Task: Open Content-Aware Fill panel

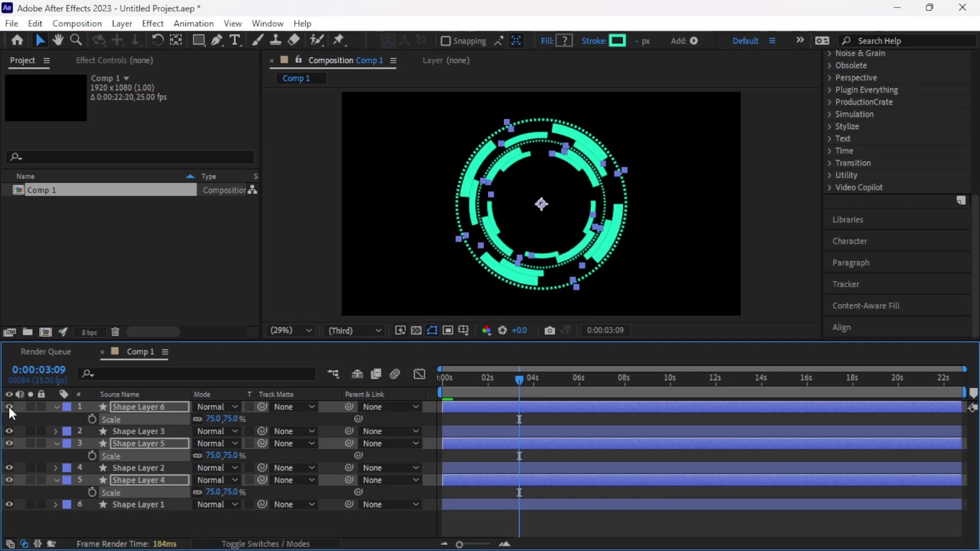Action: pyautogui.click(x=867, y=306)
